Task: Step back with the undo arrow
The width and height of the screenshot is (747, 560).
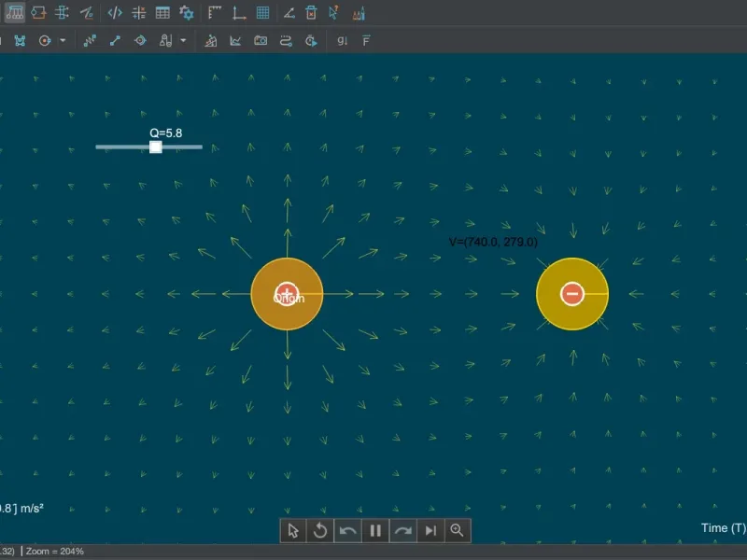Action: (x=347, y=530)
